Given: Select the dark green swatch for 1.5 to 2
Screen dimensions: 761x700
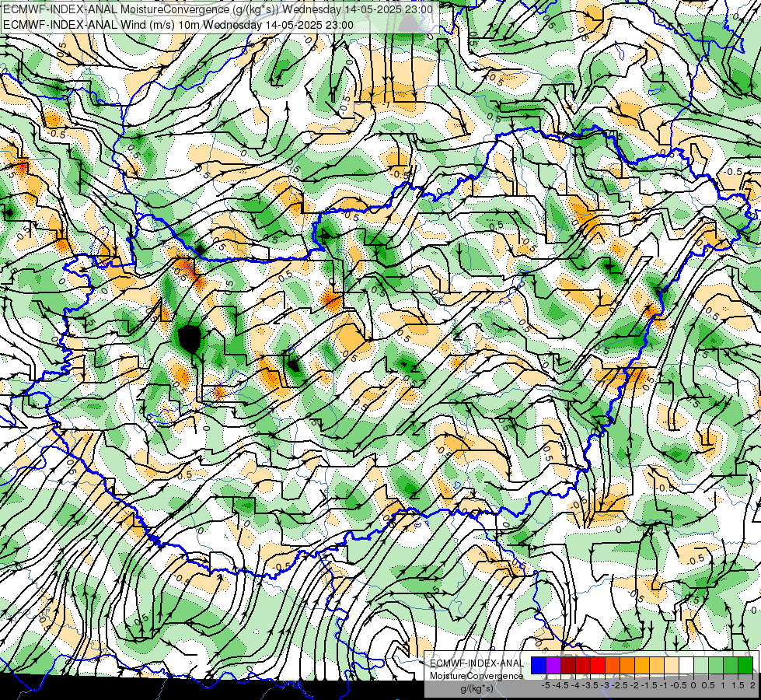Looking at the screenshot, I should (745, 665).
